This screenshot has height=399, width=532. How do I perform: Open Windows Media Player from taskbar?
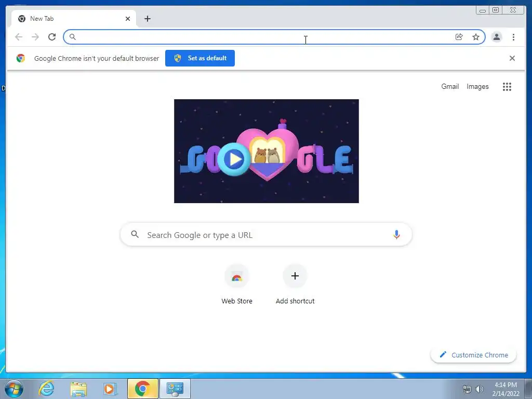[110, 389]
